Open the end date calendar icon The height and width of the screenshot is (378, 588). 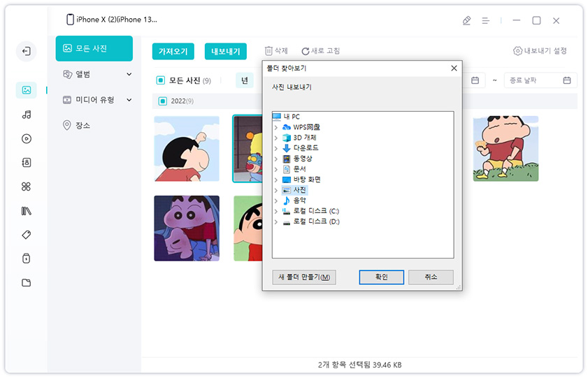567,80
